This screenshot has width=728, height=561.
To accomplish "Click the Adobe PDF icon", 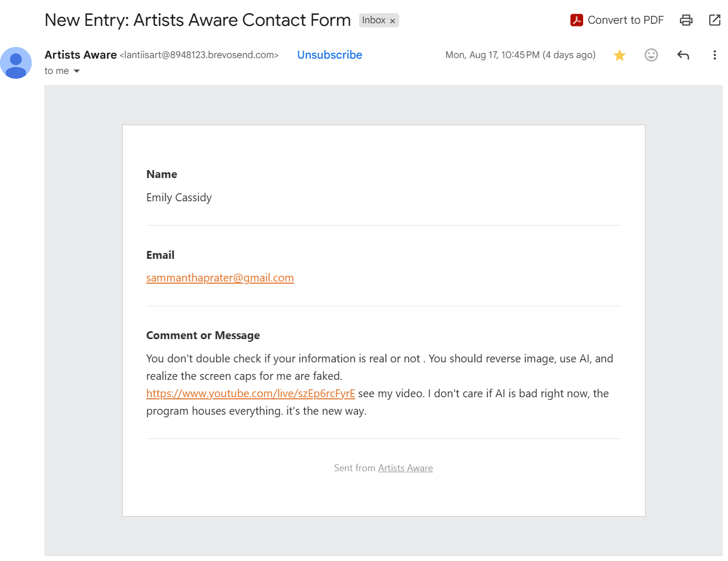I will tap(577, 20).
